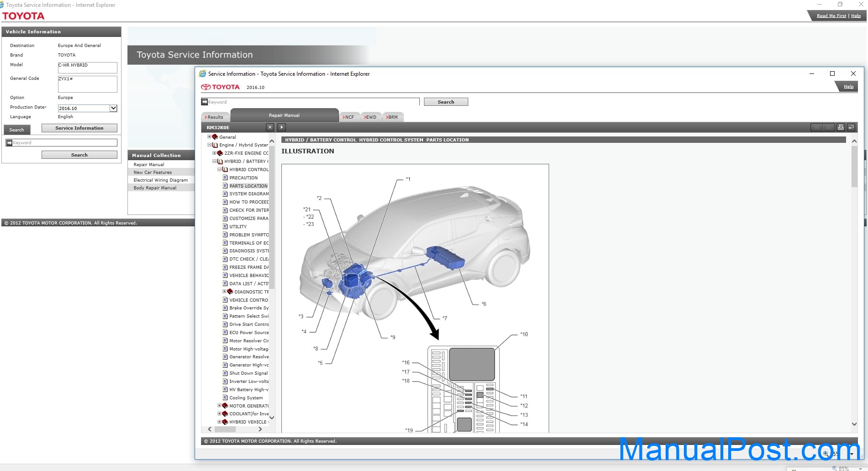The width and height of the screenshot is (868, 471).
Task: Click keyword arrow icon in Service Information window
Action: (205, 102)
